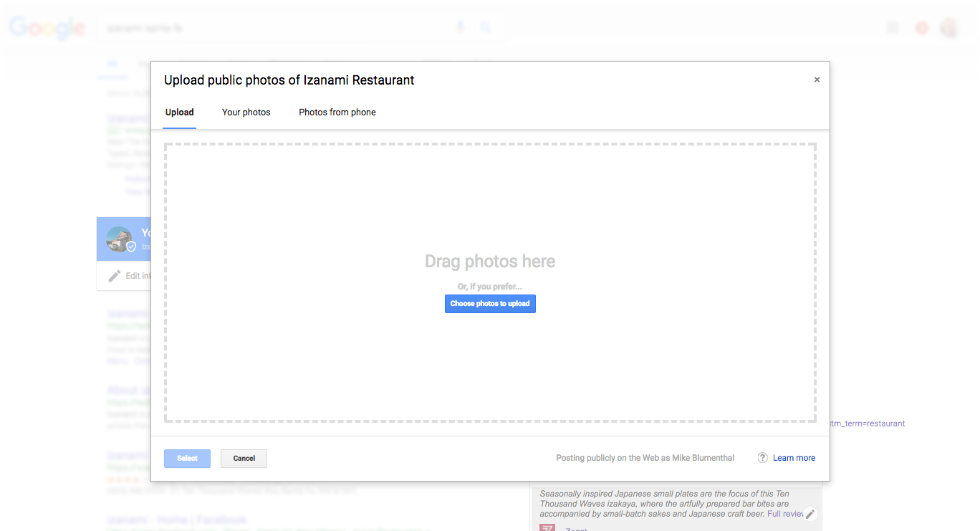Click the help question mark icon
Image resolution: width=980 pixels, height=531 pixels.
click(x=763, y=458)
